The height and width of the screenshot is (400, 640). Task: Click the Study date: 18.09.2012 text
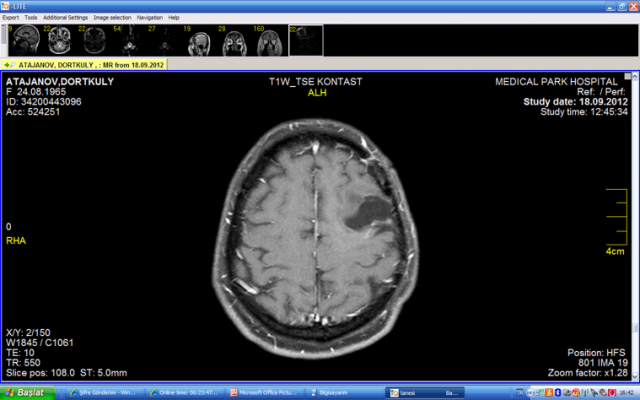click(x=576, y=102)
